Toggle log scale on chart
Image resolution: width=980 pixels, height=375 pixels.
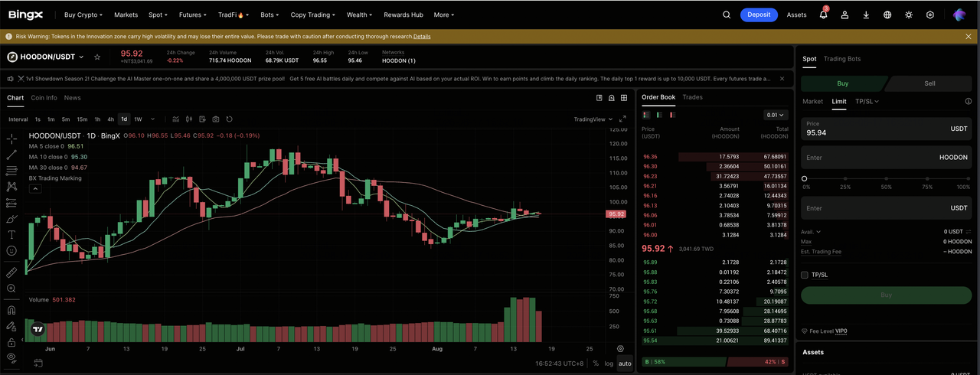coord(609,364)
